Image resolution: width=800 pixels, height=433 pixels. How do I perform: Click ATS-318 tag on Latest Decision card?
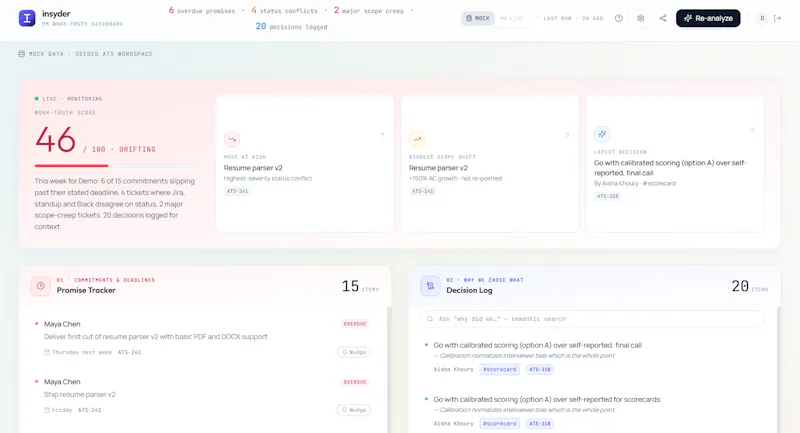point(607,196)
